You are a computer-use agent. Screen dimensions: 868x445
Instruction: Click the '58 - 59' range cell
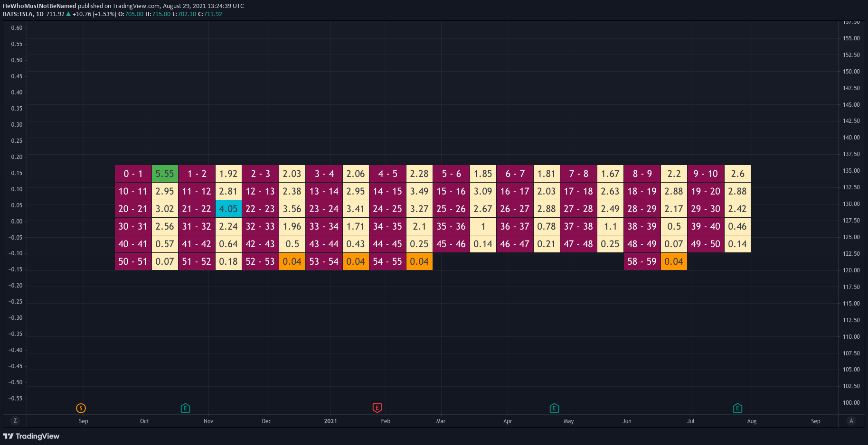(x=642, y=261)
